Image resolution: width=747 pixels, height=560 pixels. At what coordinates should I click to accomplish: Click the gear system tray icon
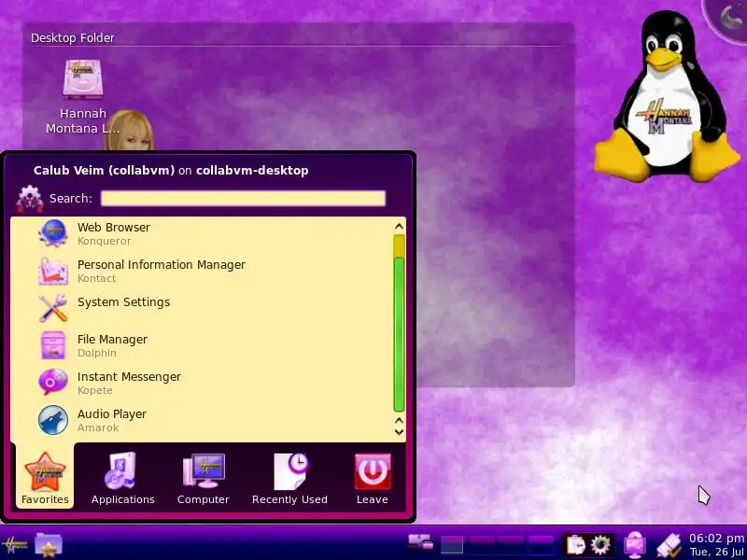coord(600,545)
